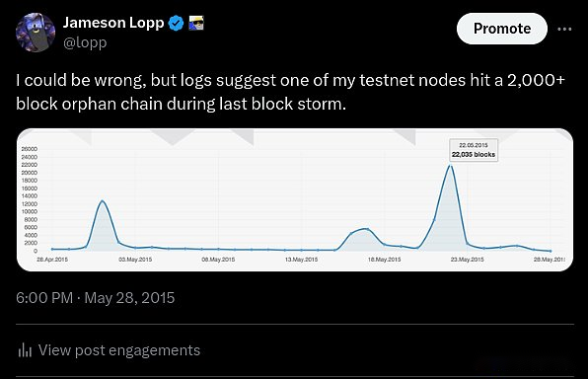This screenshot has width=588, height=379.
Task: Click the blue verified checkmark badge
Action: (x=176, y=24)
